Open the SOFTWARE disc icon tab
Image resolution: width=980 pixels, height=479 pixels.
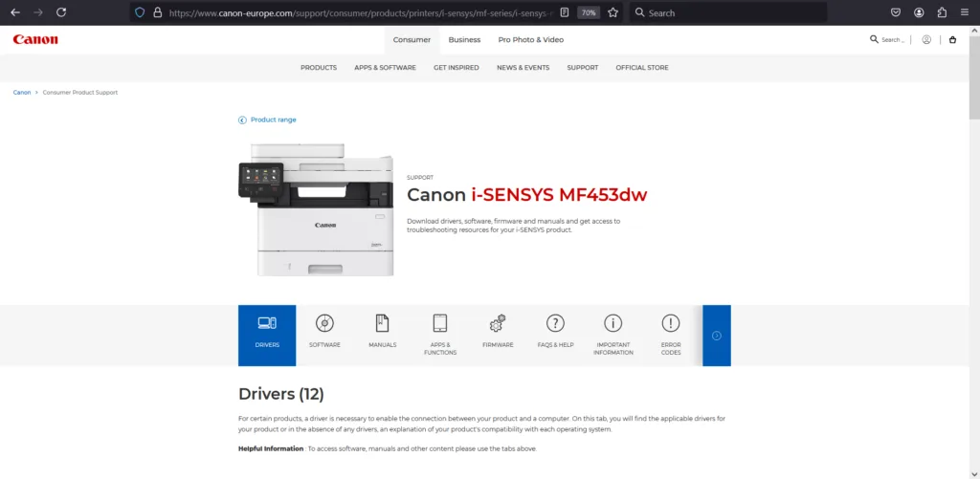tap(324, 336)
